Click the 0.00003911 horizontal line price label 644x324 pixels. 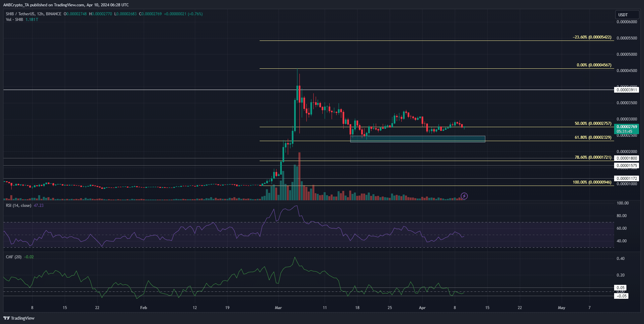point(627,90)
